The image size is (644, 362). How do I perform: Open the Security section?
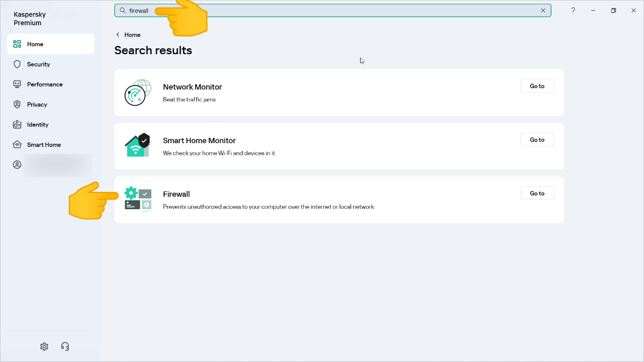(50, 64)
